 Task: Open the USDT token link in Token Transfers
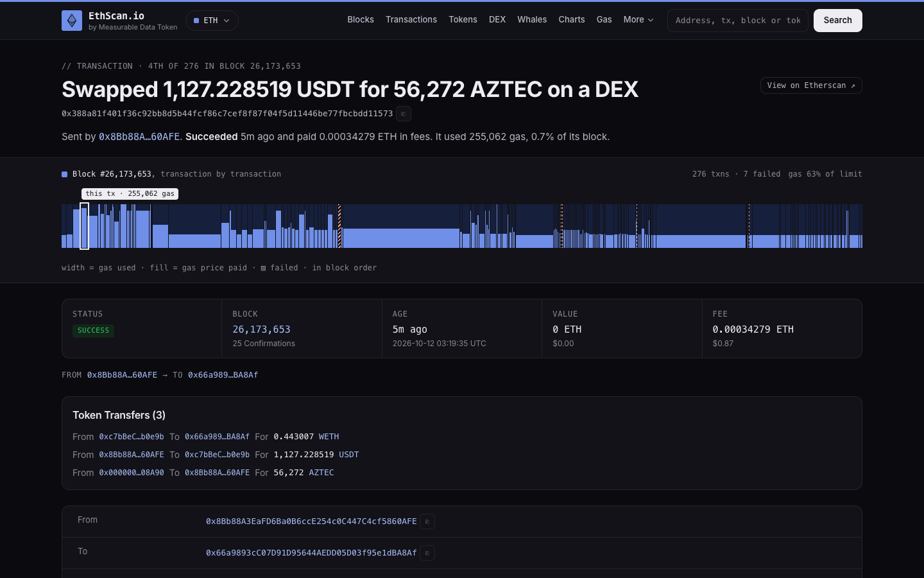coord(349,455)
